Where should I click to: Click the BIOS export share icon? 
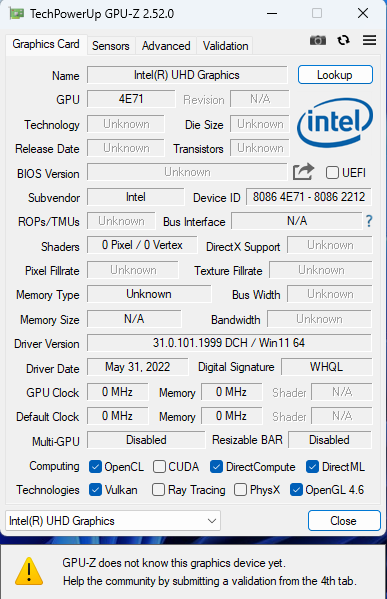click(x=303, y=172)
